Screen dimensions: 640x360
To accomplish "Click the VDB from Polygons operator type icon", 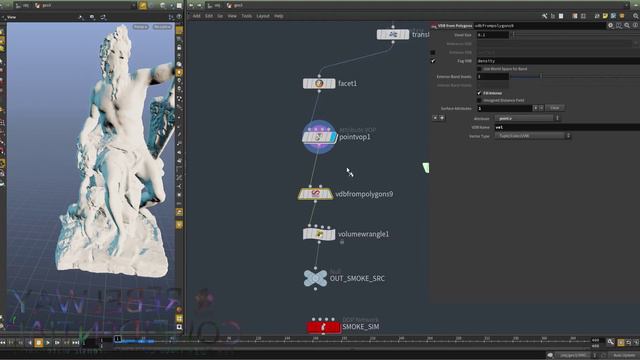I will click(x=434, y=26).
